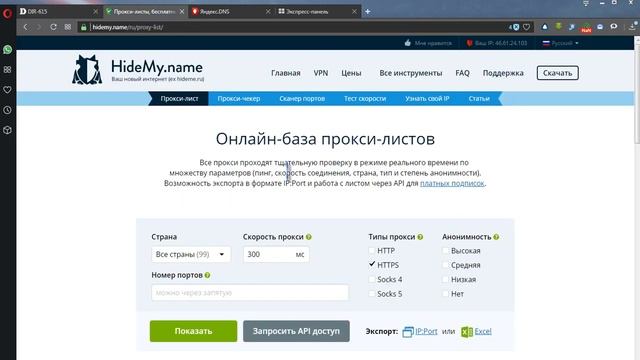
Task: Click the green padlock site security icon
Action: [84, 27]
